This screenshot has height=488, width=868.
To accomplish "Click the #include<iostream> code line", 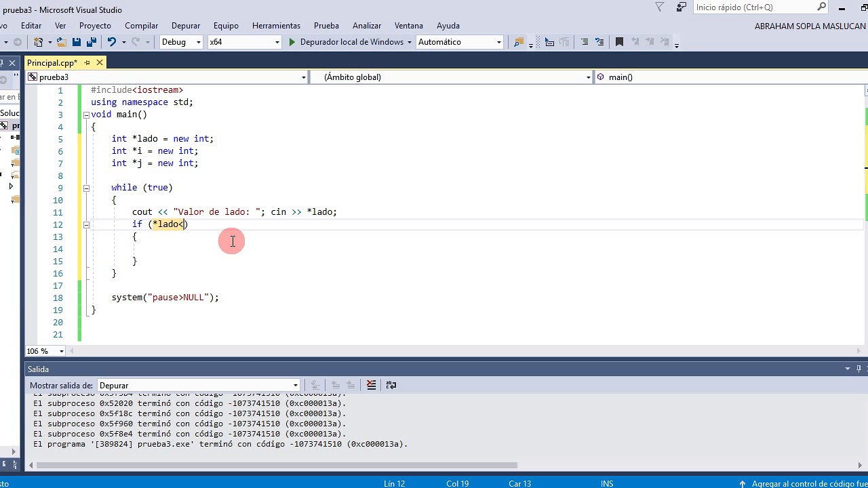I will click(137, 90).
